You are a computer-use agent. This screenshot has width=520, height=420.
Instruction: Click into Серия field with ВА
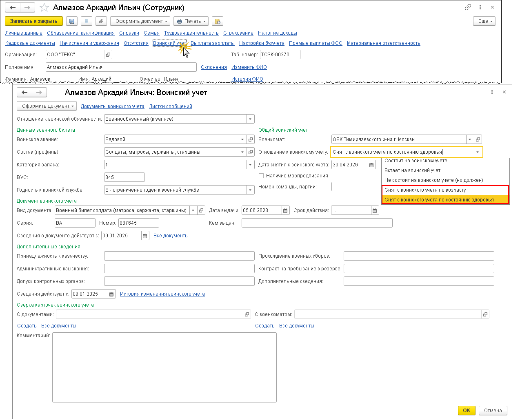[75, 223]
